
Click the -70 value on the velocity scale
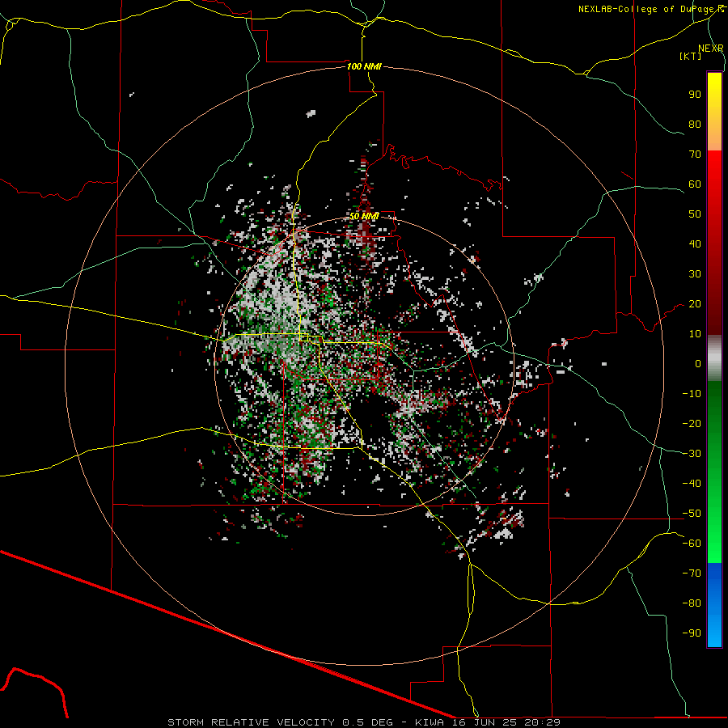(x=692, y=574)
